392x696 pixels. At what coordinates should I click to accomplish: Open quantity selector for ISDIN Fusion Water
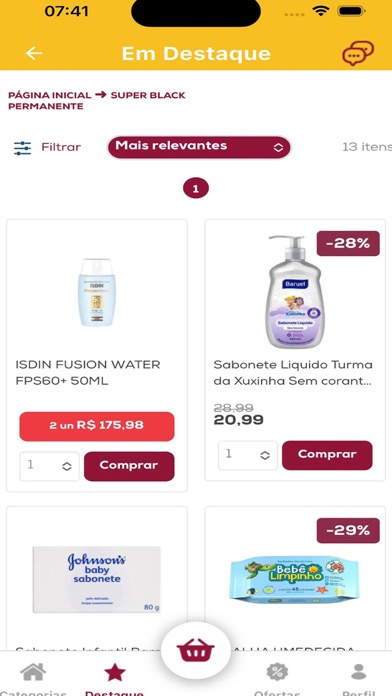coord(49,466)
